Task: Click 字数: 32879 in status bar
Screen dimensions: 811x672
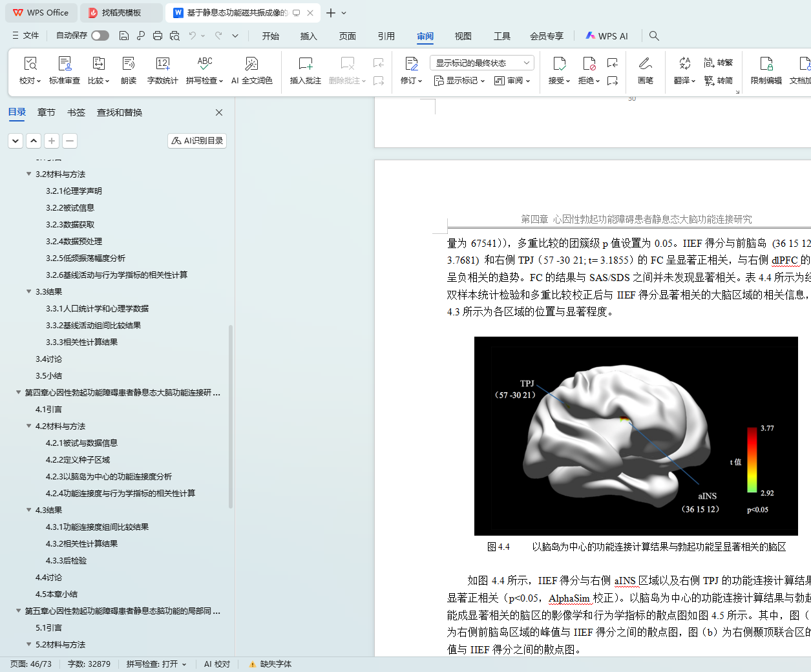Action: point(89,664)
